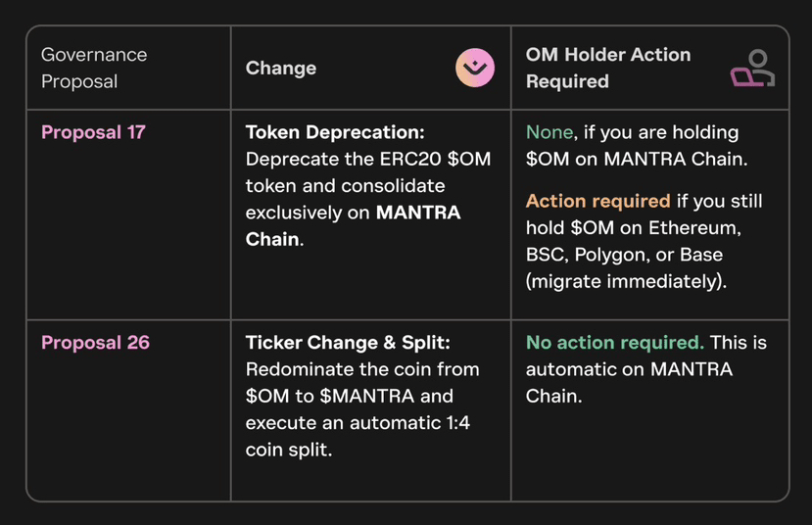Click the pink-orange circular logo icon
Screen dimensions: 812x525
click(475, 68)
